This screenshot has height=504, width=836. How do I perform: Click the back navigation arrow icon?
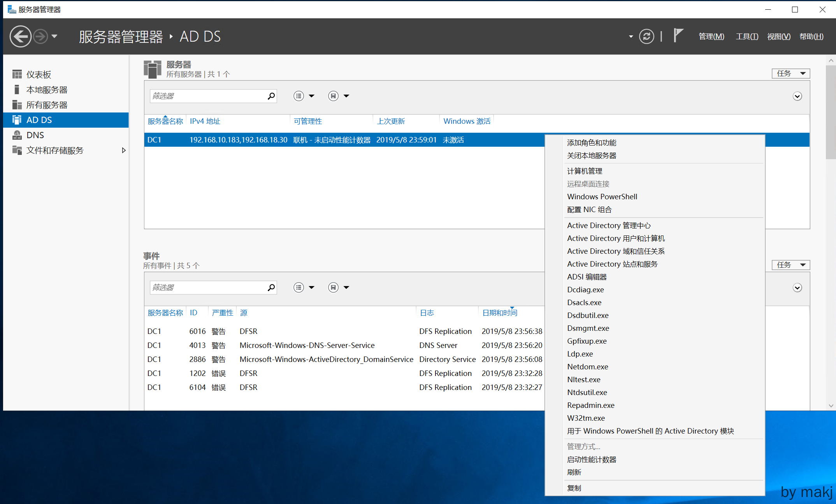click(20, 37)
